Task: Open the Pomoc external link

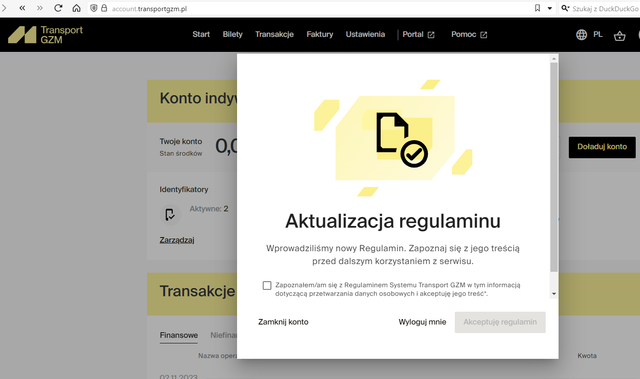Action: click(469, 35)
